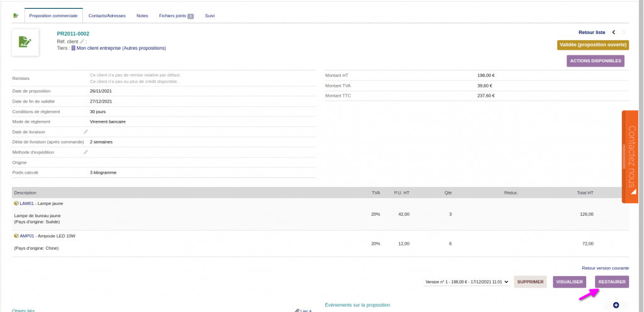This screenshot has width=644, height=312.
Task: Switch to the Suivi tab
Action: [210, 16]
